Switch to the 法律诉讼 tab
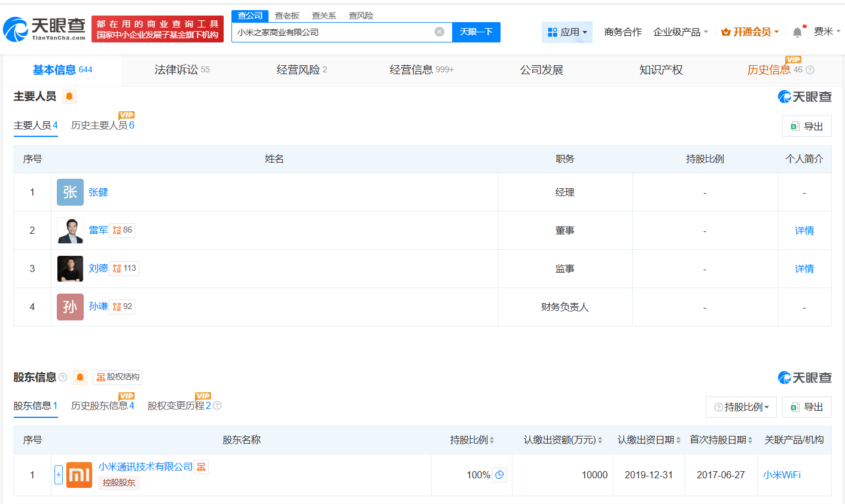Viewport: 845px width, 504px height. [175, 70]
